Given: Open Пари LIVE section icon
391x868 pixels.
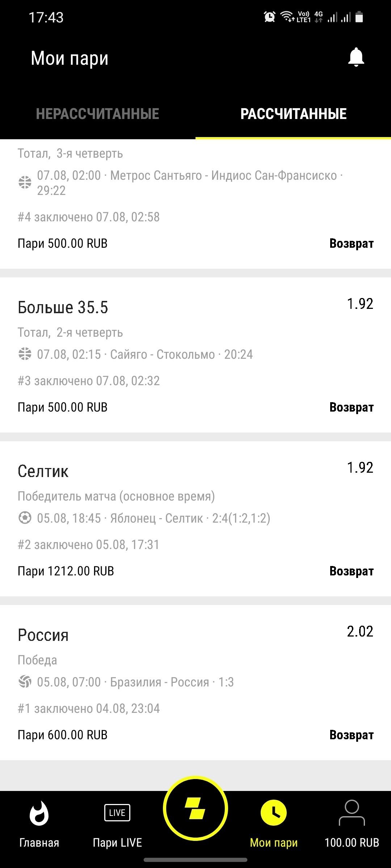Looking at the screenshot, I should 117,813.
